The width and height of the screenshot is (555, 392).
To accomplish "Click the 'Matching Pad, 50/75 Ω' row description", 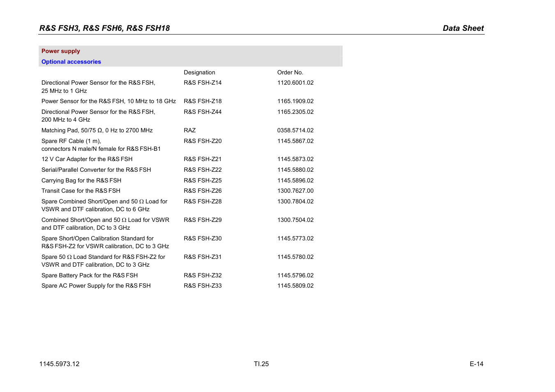I will pyautogui.click(x=97, y=130).
